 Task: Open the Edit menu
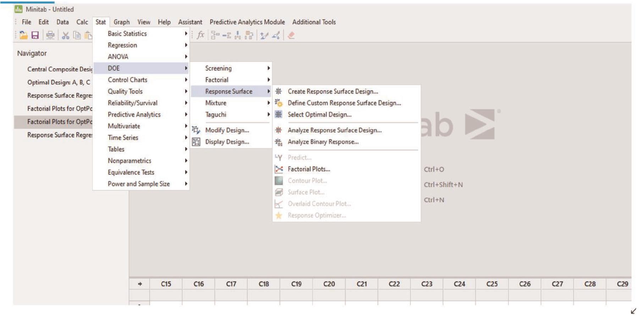[x=44, y=22]
